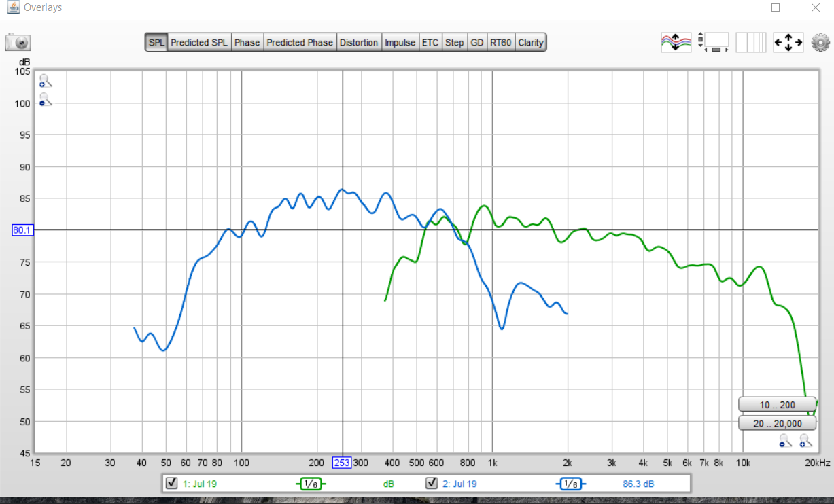
Task: Click the green 1: Jul 19 legend label
Action: click(x=200, y=484)
